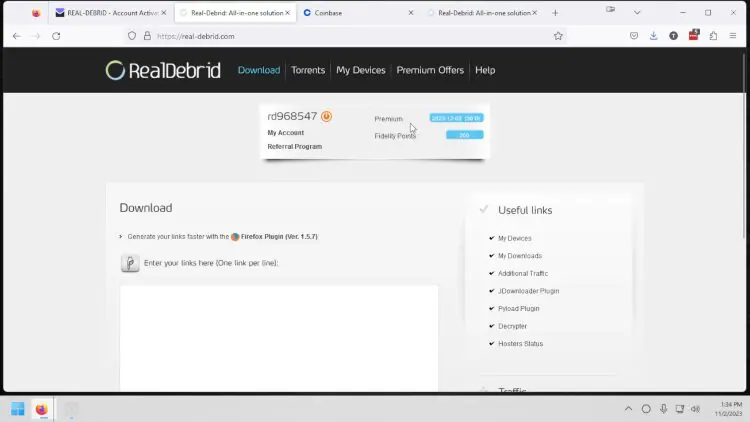Reload the page with refresh icon
Viewport: 750px width, 422px height.
click(56, 36)
